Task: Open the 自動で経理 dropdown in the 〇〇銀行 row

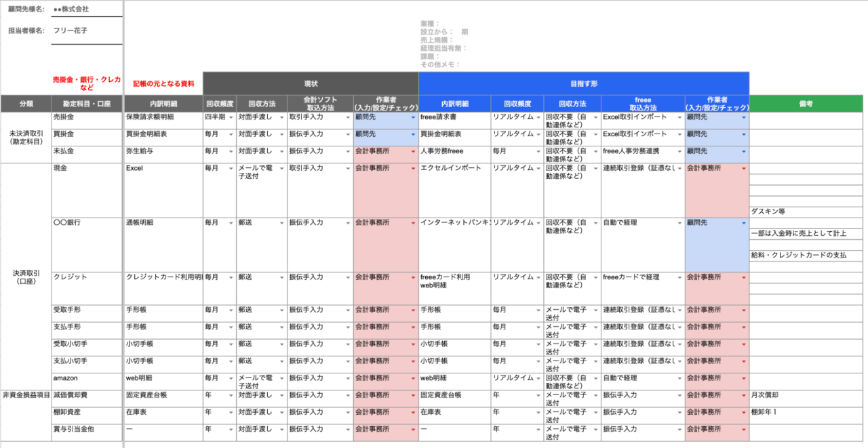Action: pyautogui.click(x=679, y=223)
